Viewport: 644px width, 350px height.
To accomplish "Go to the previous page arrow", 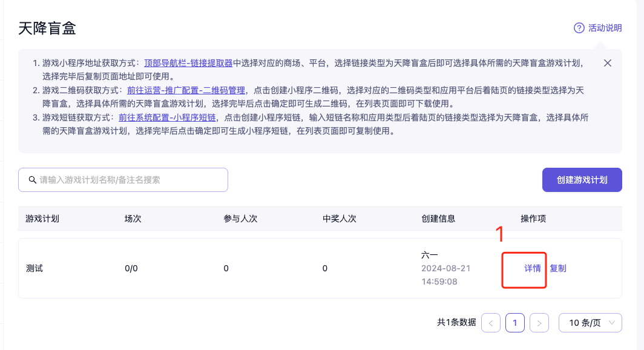I will click(491, 323).
